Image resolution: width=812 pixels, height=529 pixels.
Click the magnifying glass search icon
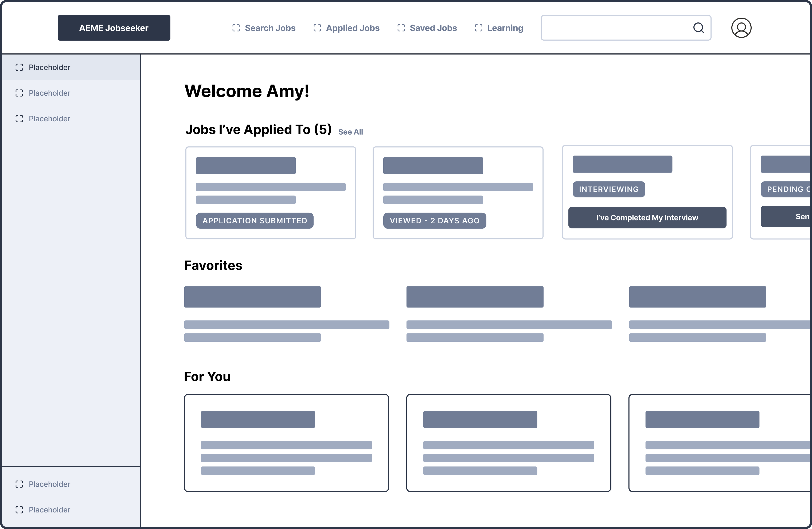click(699, 28)
